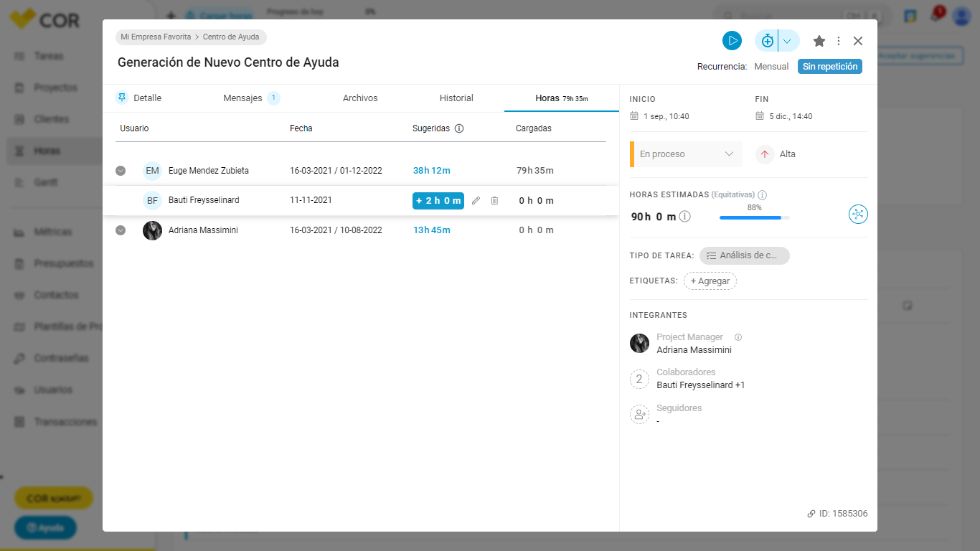The image size is (980, 551).
Task: Click Adriana's suggested 13h 45m value
Action: coord(432,230)
